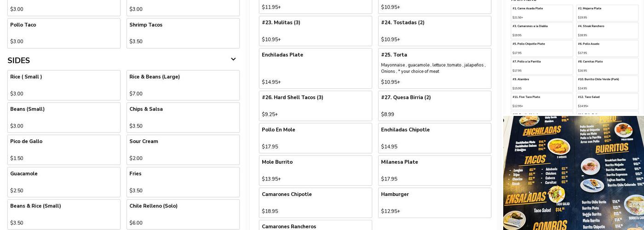Select the Pollo Taco item
The width and height of the screenshot is (644, 230).
[x=64, y=33]
